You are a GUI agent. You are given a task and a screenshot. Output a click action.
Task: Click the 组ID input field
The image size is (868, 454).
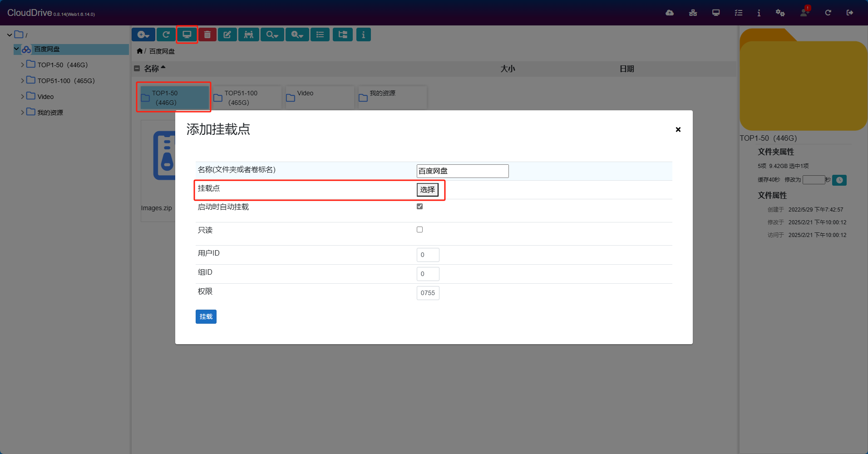pyautogui.click(x=428, y=274)
